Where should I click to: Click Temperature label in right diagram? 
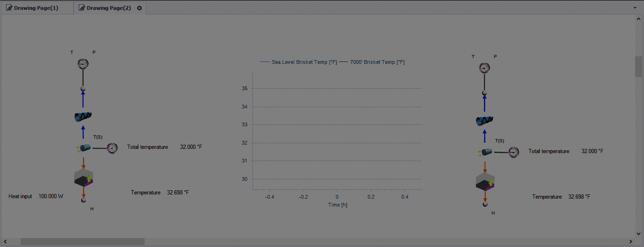pyautogui.click(x=547, y=197)
